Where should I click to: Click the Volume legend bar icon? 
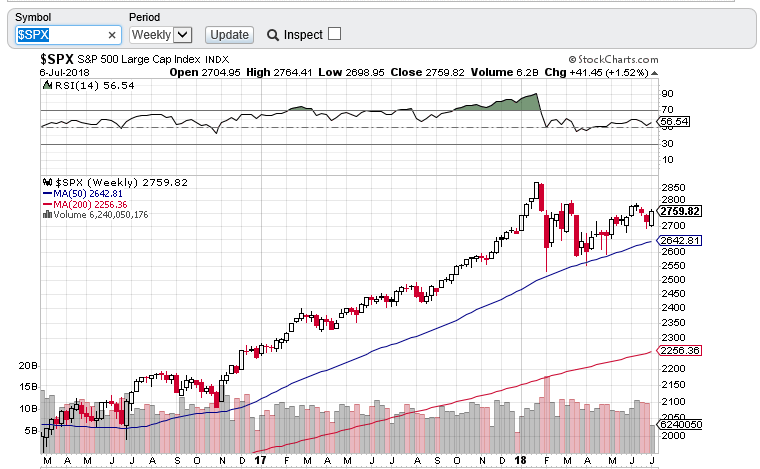(48, 214)
